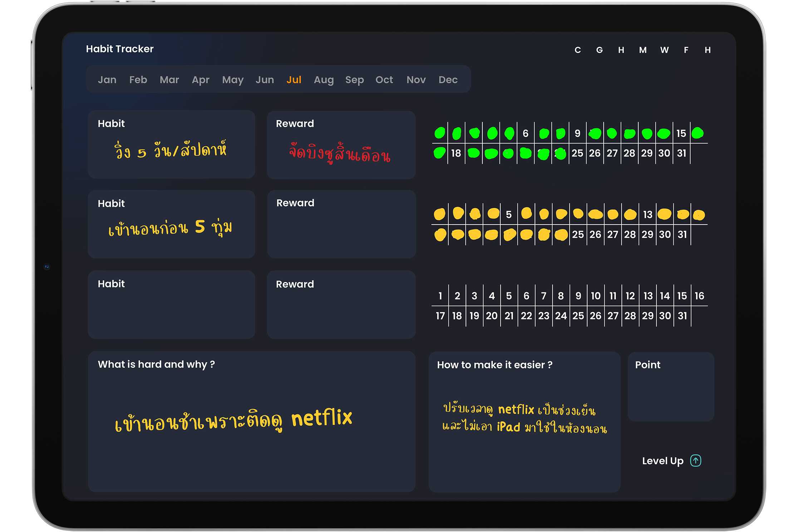Viewport: 801px width, 532px height.
Task: Check day 31 in third habit tracker
Action: click(682, 316)
